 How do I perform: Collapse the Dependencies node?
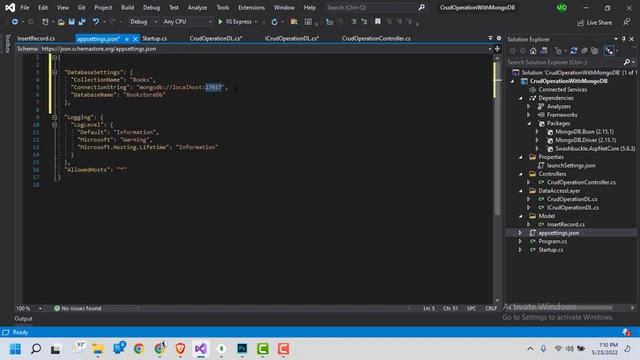point(520,98)
